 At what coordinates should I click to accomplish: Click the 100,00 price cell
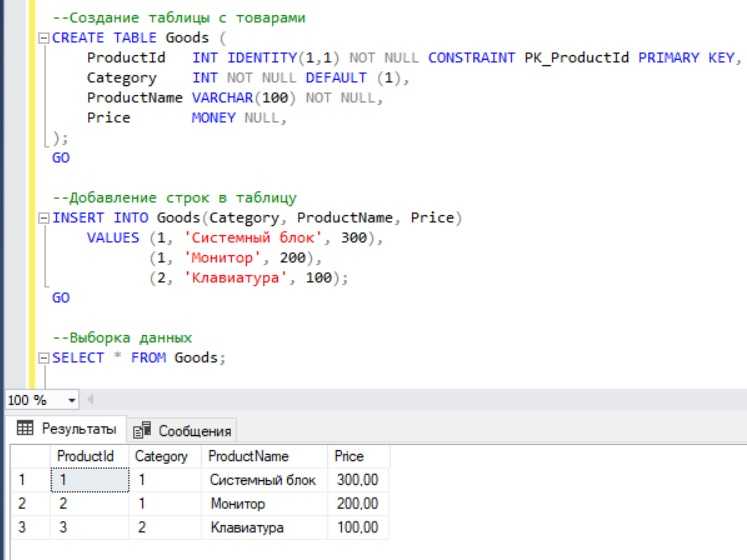(357, 527)
